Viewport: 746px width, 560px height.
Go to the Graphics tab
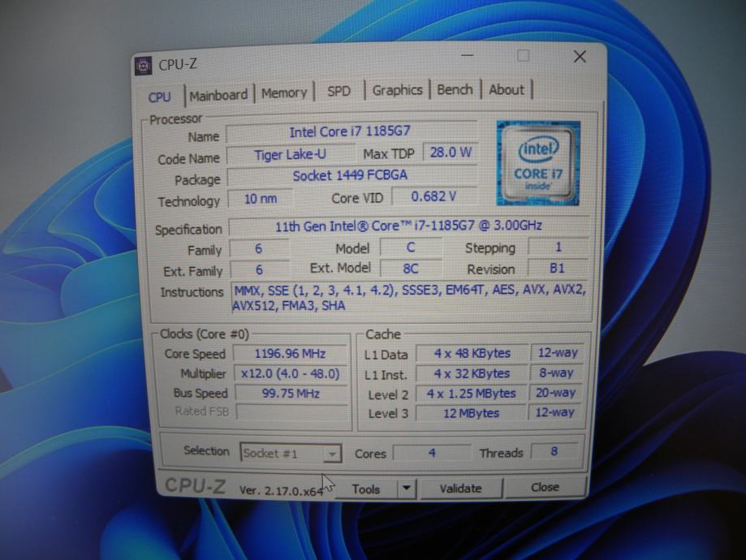(397, 90)
